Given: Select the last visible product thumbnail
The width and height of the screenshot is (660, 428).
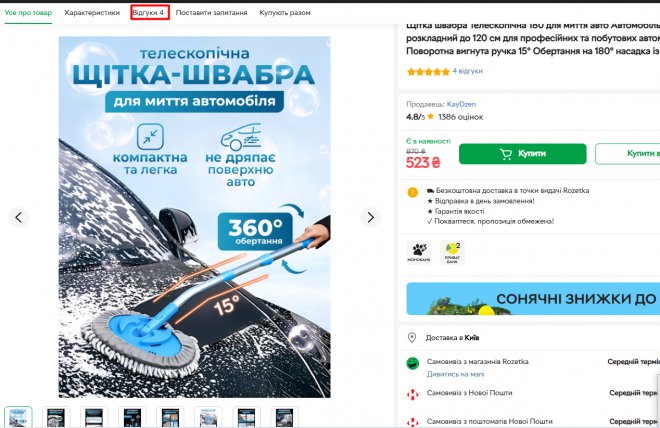Looking at the screenshot, I should pos(285,417).
